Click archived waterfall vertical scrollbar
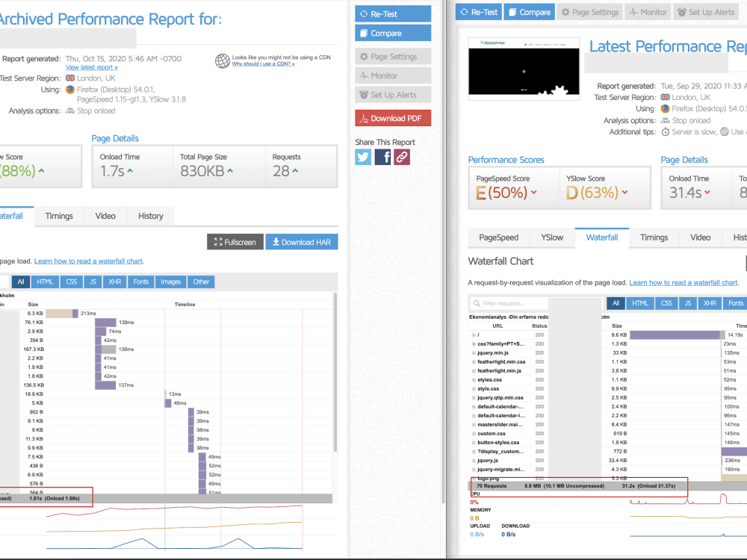The image size is (747, 560). [335, 371]
